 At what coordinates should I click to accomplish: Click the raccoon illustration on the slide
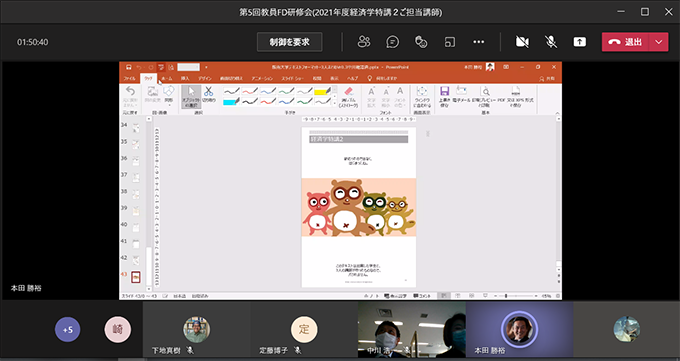point(359,207)
